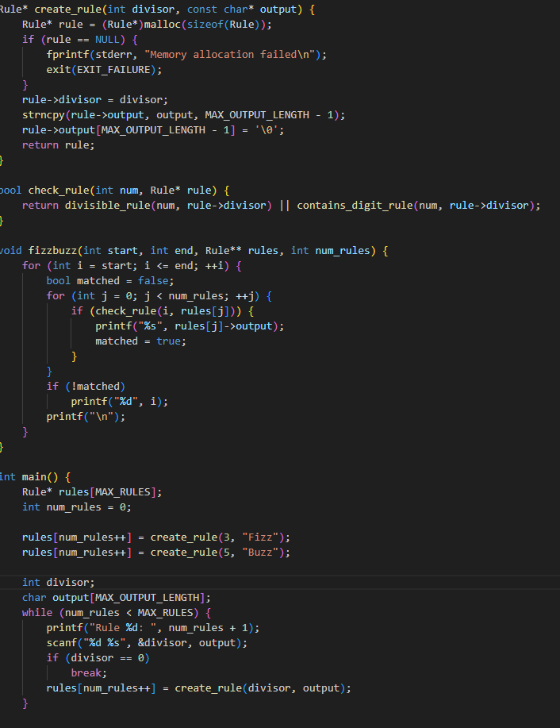The height and width of the screenshot is (728, 560).
Task: Click 'i <= end' loop condition
Action: pyautogui.click(x=171, y=266)
